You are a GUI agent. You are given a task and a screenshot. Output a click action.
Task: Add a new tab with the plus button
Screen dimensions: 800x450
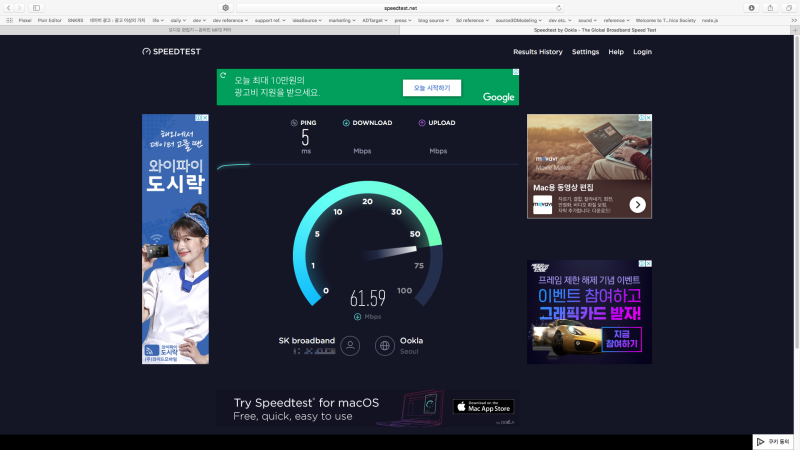(x=795, y=30)
